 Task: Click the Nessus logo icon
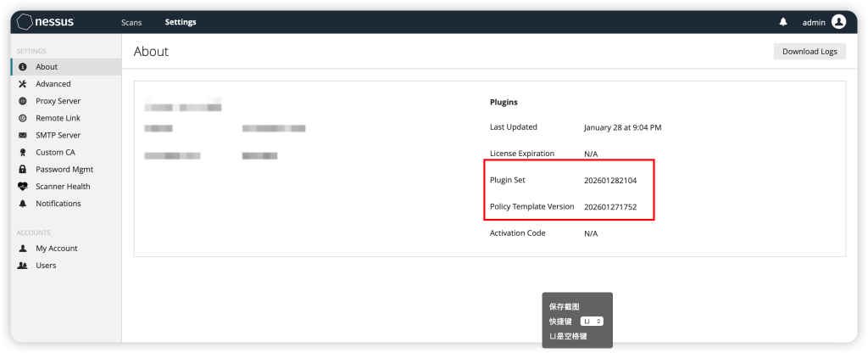click(26, 22)
